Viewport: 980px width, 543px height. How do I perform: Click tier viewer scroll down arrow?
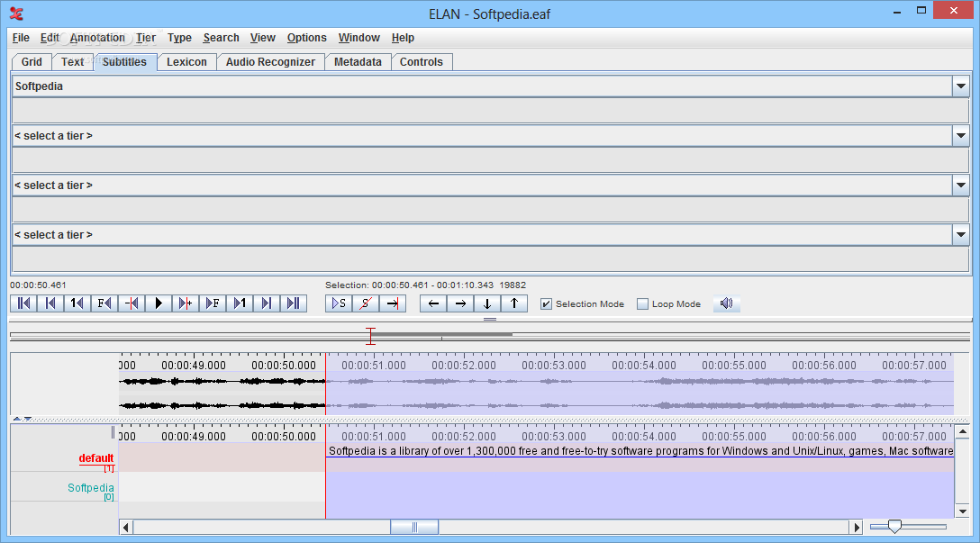[x=963, y=511]
